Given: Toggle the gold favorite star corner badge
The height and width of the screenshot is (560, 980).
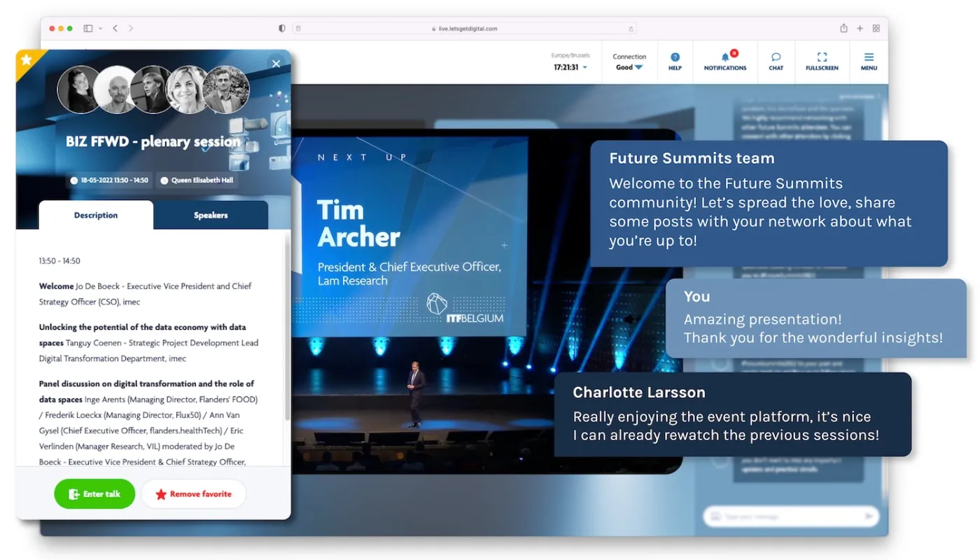Looking at the screenshot, I should [x=27, y=60].
